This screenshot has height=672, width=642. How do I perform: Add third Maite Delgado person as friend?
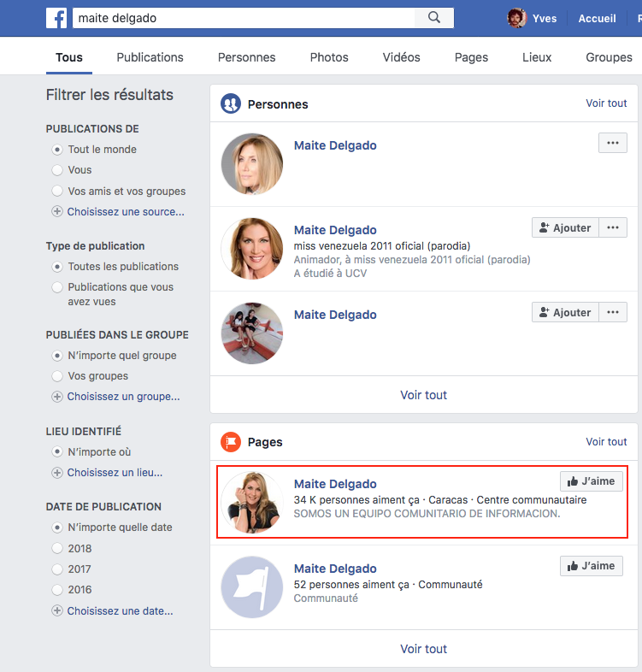(565, 312)
